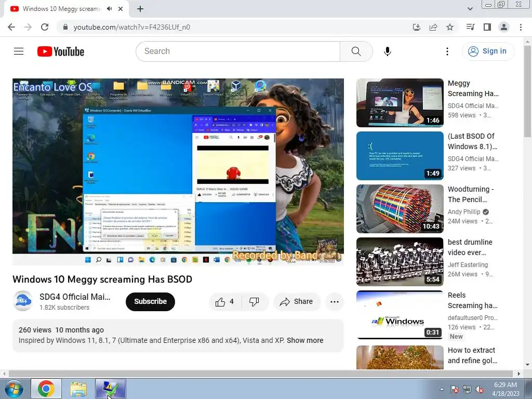This screenshot has width=532, height=399.
Task: Click the magnifier search button
Action: point(356,51)
